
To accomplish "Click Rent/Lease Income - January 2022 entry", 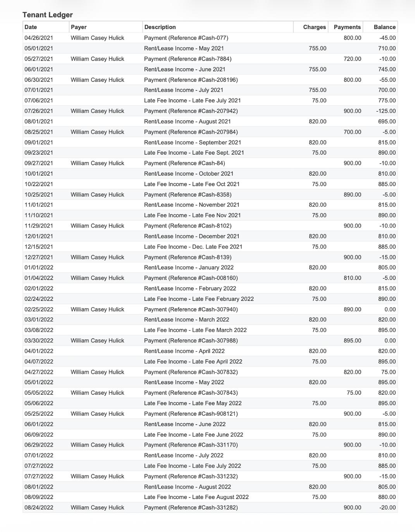I will (x=189, y=268).
